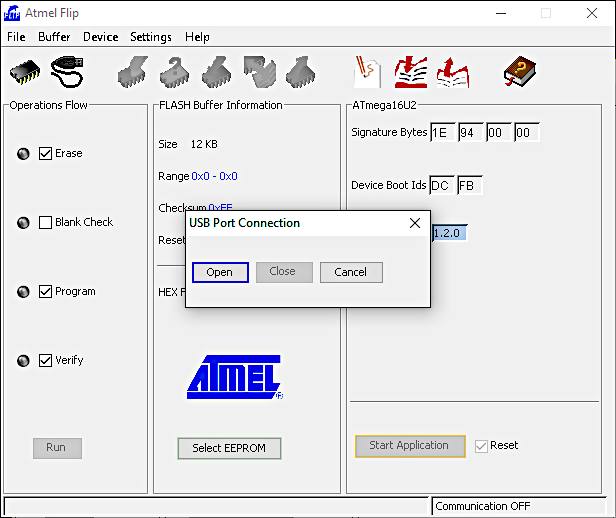Click the Device Boot Ids field FB
Viewport: 616px width, 518px height.
(470, 185)
